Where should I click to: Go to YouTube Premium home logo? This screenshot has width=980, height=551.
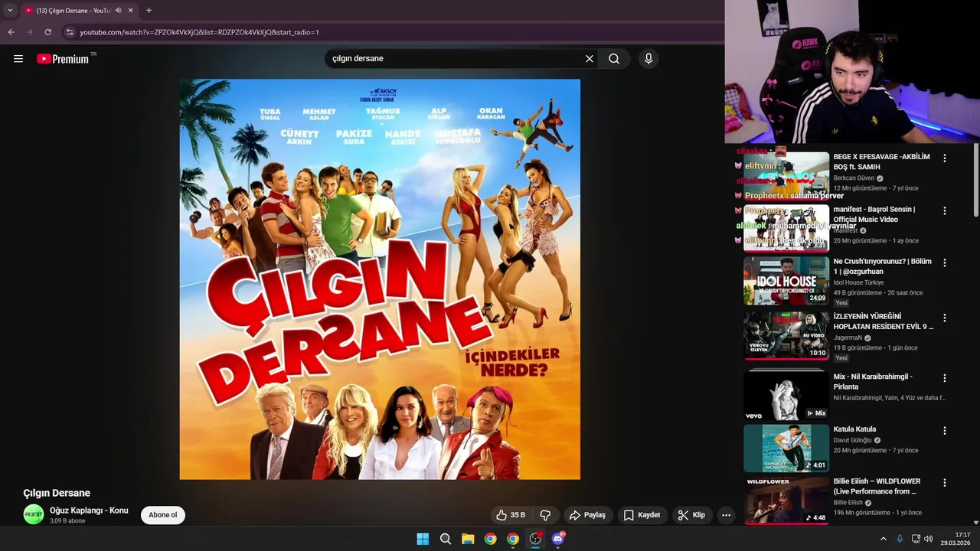[x=63, y=59]
